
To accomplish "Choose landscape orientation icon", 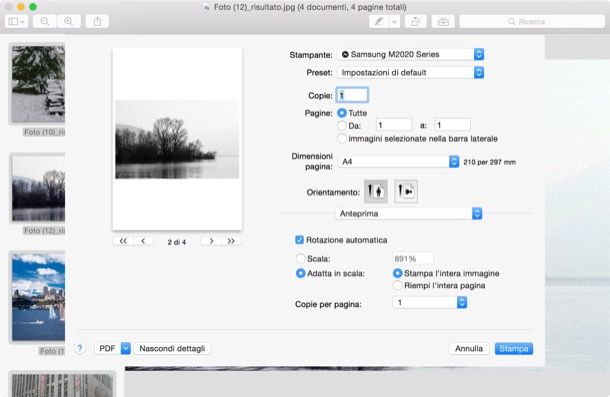I will 406,191.
